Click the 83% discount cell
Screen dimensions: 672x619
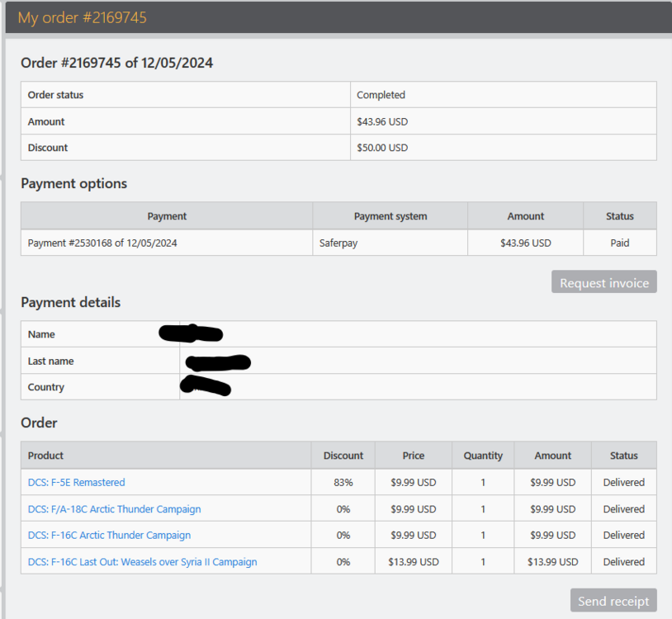343,482
